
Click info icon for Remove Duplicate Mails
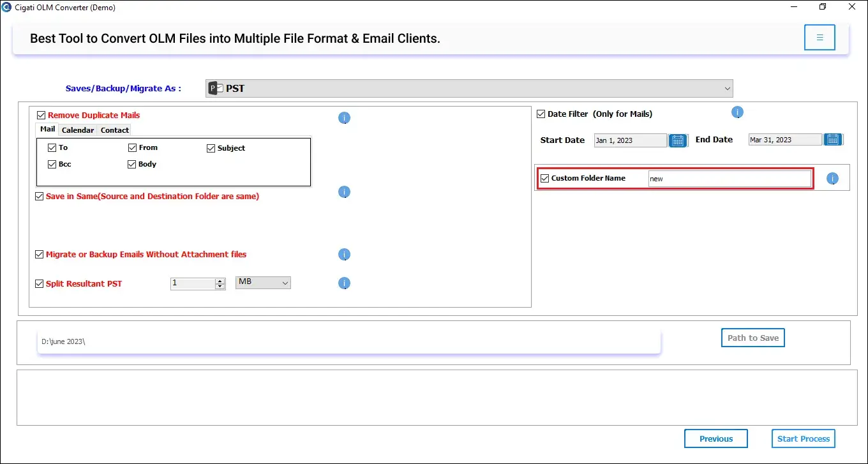click(344, 118)
